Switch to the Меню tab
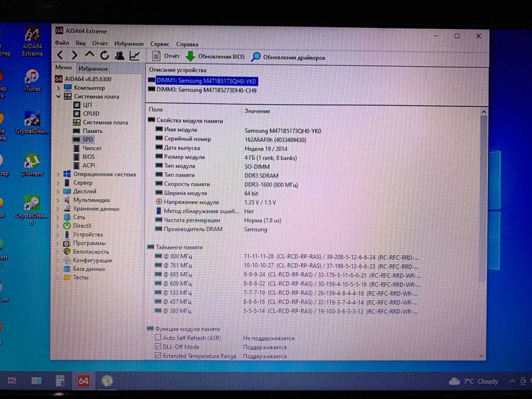This screenshot has width=532, height=399. tap(63, 67)
